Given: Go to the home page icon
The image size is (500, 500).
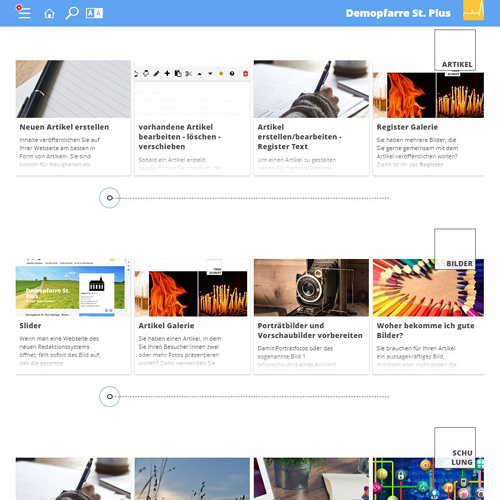Looking at the screenshot, I should coord(49,13).
